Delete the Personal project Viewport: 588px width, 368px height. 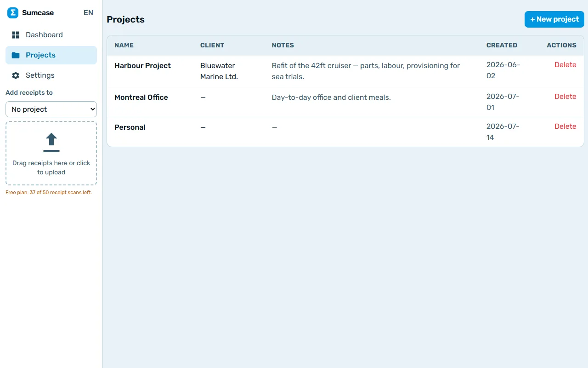click(565, 126)
